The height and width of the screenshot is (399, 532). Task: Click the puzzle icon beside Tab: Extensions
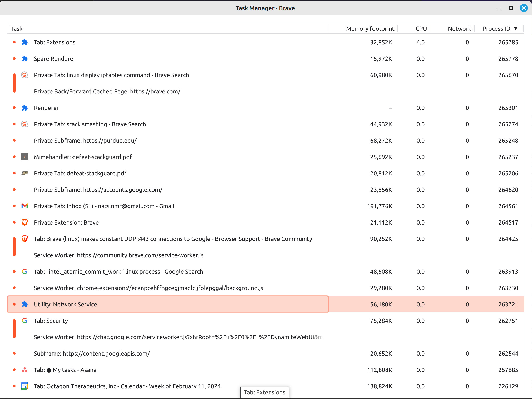click(x=25, y=42)
